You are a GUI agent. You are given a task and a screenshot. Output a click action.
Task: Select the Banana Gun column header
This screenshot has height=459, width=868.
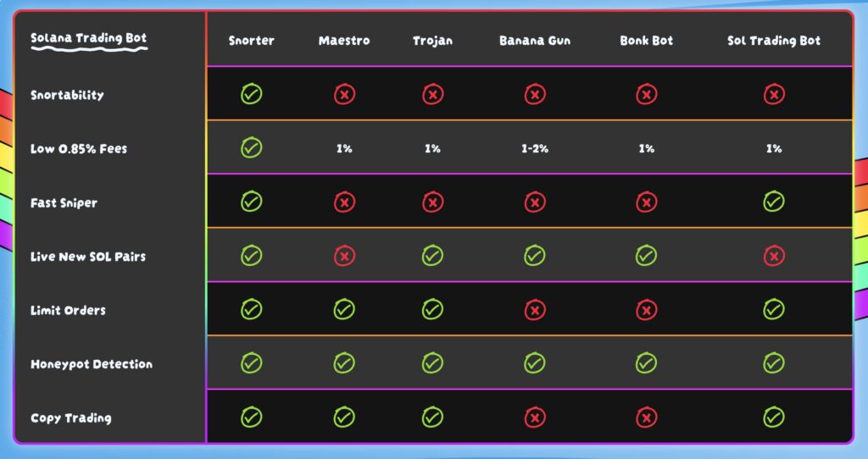pyautogui.click(x=534, y=41)
